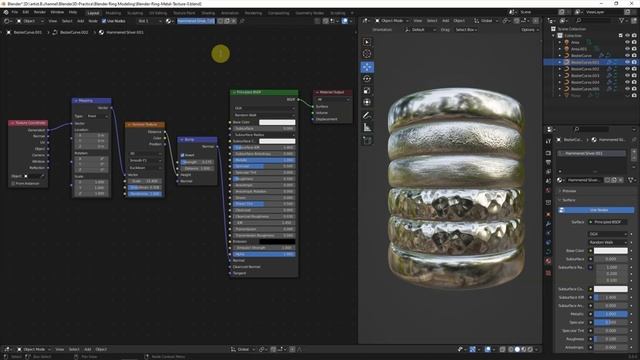Hide Area.001 in viewport via eye icon

click(627, 49)
